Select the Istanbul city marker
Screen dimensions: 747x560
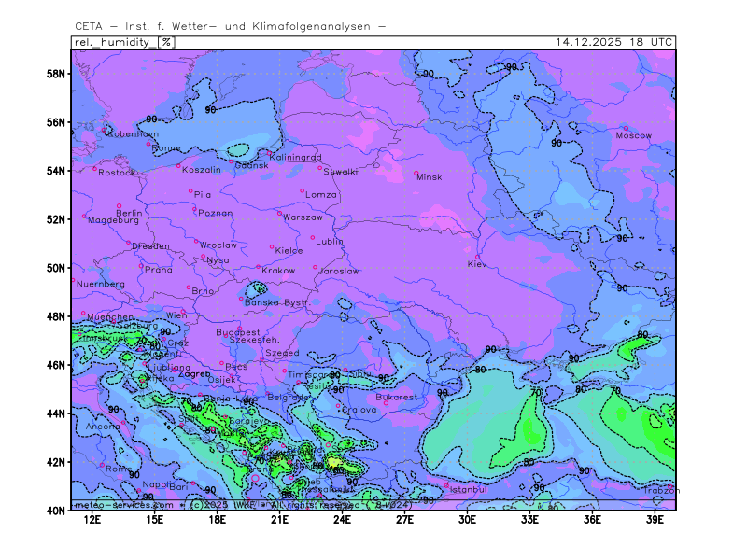pyautogui.click(x=447, y=484)
